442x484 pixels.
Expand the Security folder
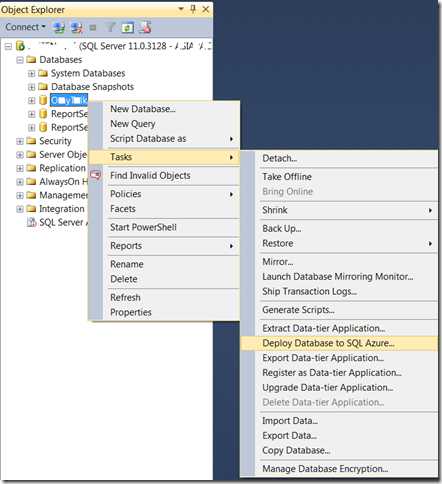pyautogui.click(x=20, y=141)
